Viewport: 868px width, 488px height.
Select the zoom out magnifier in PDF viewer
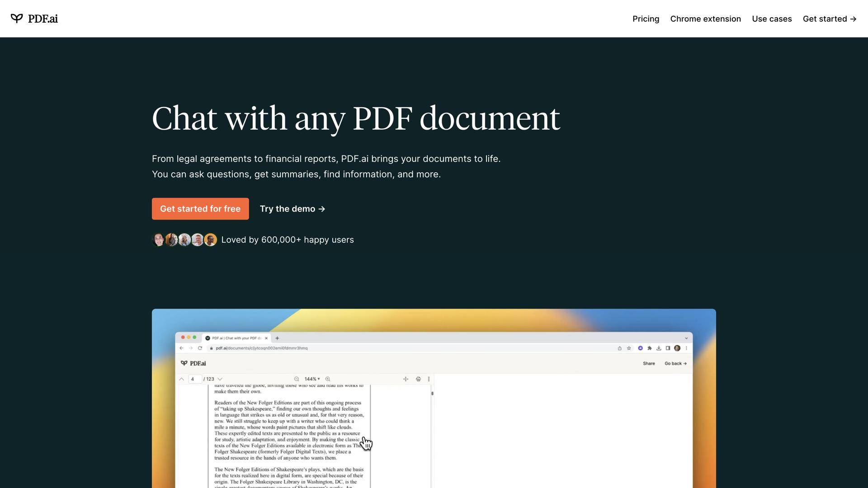(297, 379)
